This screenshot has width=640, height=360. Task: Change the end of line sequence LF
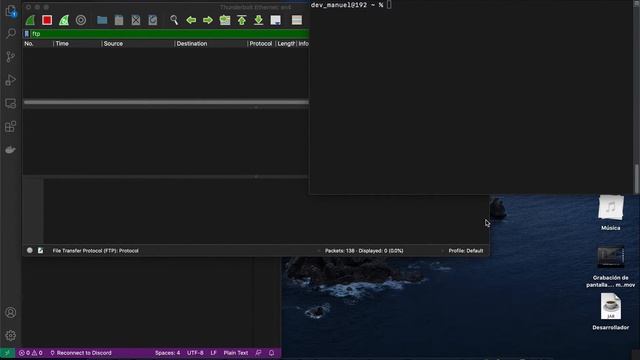click(x=213, y=353)
